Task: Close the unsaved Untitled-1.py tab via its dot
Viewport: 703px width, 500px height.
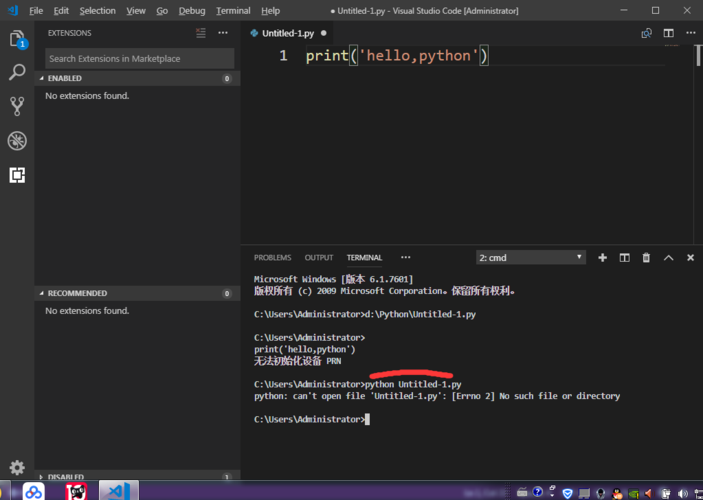Action: (324, 33)
